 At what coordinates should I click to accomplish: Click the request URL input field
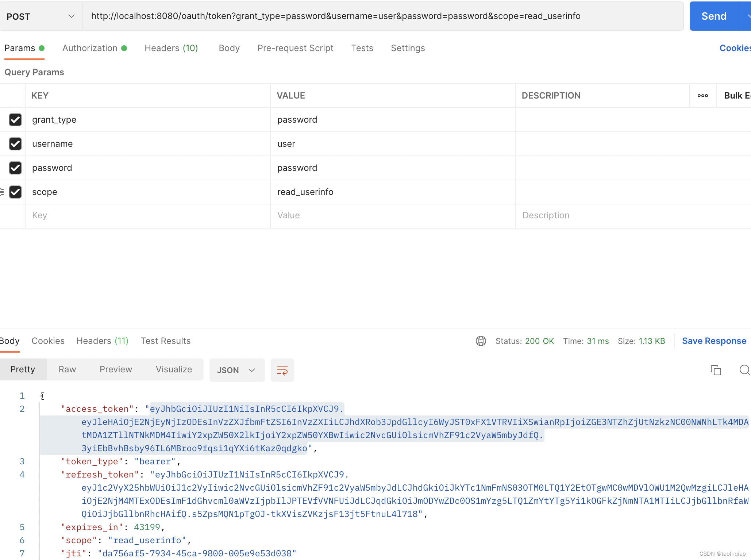tap(383, 16)
